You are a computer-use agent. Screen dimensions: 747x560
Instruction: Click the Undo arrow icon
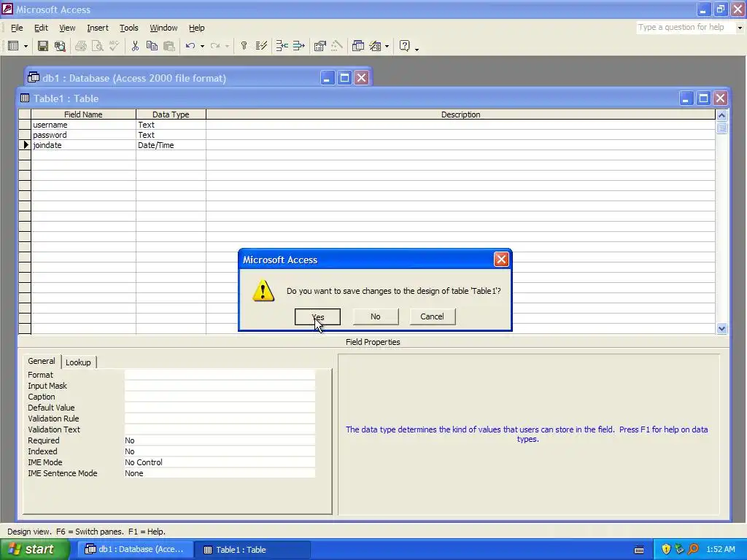pos(190,46)
